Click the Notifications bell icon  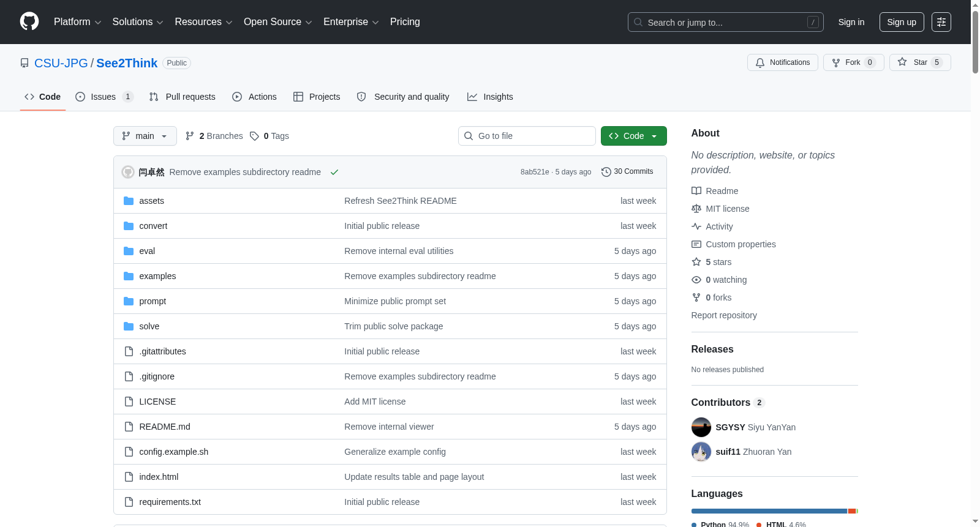point(760,62)
